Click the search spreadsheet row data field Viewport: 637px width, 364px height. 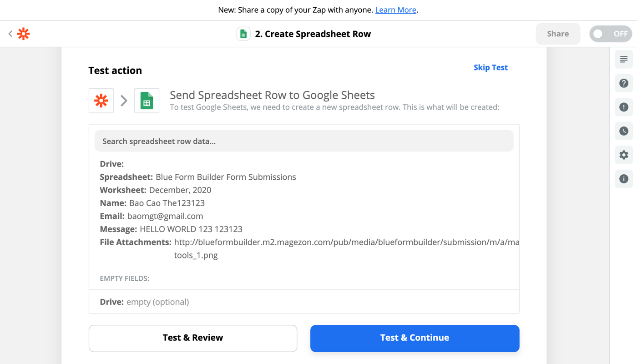coord(303,141)
